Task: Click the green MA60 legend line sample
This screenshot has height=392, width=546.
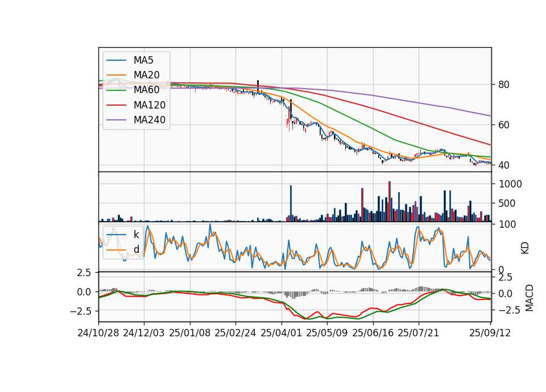Action: [x=116, y=90]
